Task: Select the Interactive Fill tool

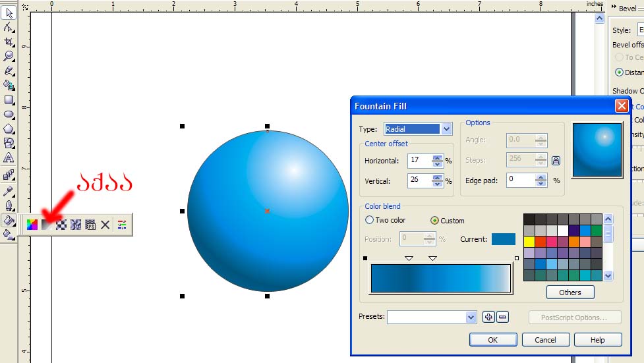Action: pos(9,235)
